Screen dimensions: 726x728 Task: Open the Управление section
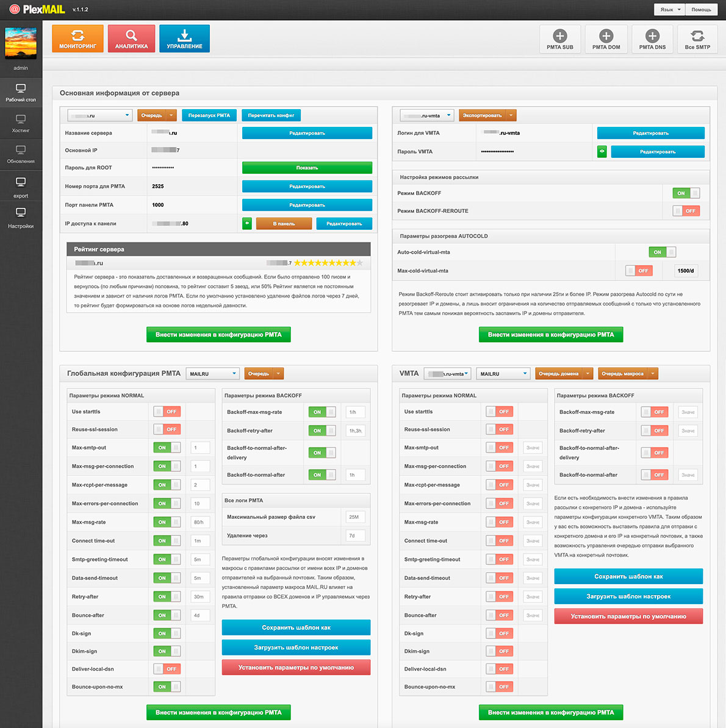184,38
